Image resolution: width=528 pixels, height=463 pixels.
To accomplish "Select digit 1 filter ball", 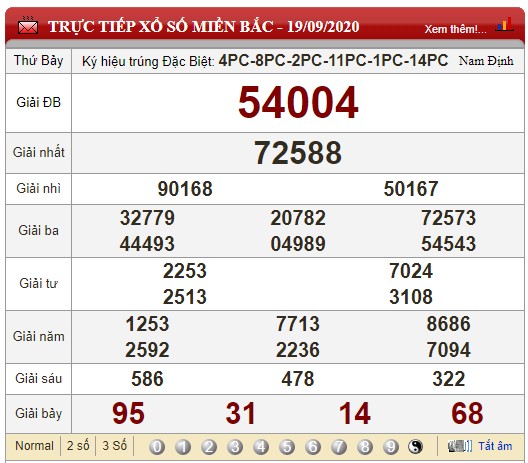I will click(x=183, y=447).
